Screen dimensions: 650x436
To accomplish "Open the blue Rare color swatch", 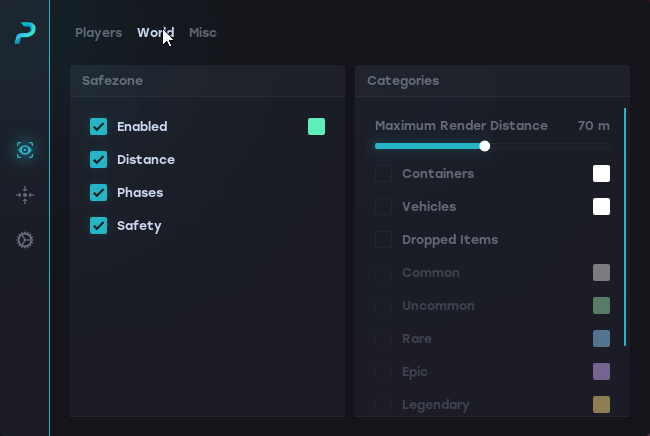I will pyautogui.click(x=601, y=339).
